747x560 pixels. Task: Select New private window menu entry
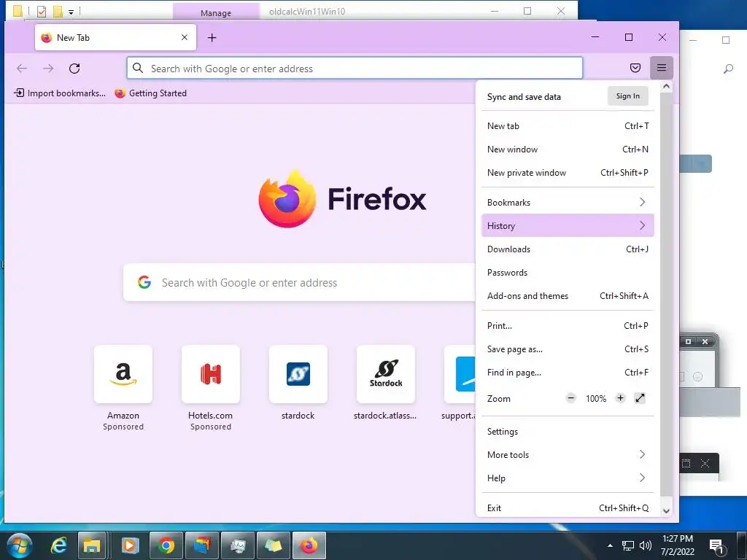pos(568,172)
